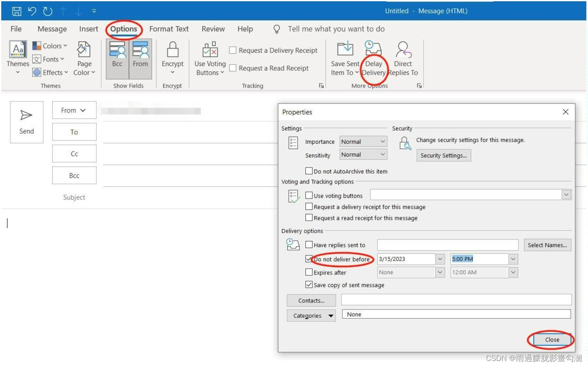Click Security settings lock icon in Properties
Viewport: 588px width, 366px height.
coord(405,143)
